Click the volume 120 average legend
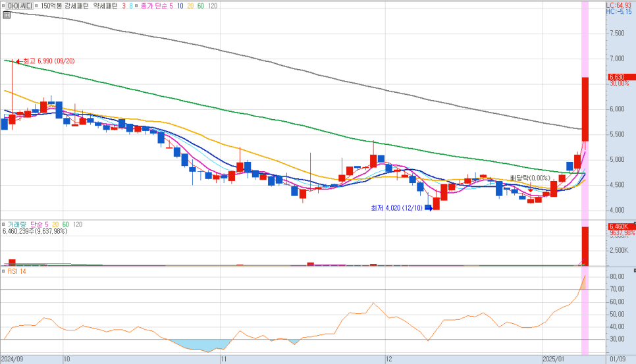This screenshot has height=364, width=636. (78, 224)
